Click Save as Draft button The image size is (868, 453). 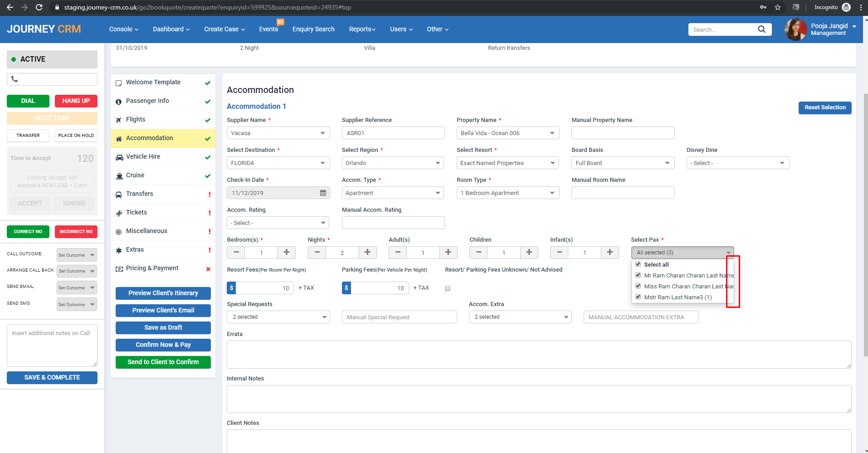pyautogui.click(x=163, y=327)
